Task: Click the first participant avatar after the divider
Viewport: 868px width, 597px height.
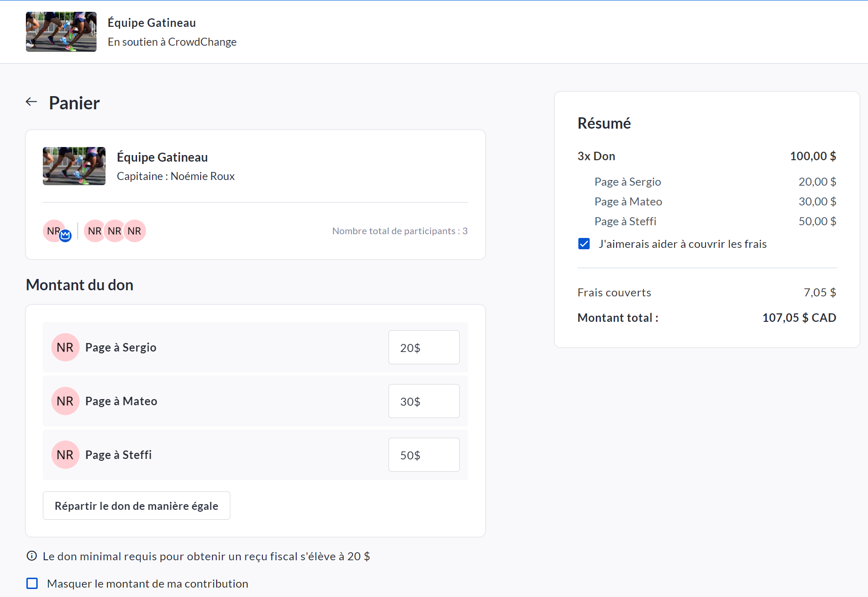Action: (x=94, y=231)
